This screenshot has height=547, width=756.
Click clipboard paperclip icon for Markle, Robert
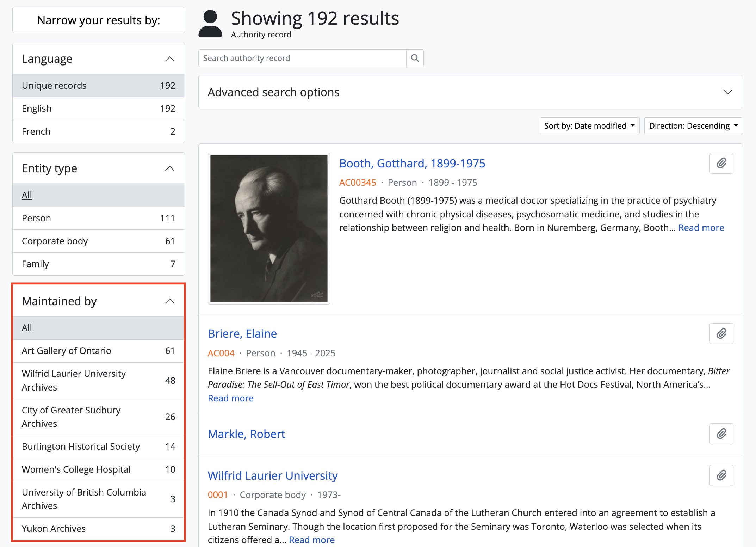pyautogui.click(x=721, y=434)
